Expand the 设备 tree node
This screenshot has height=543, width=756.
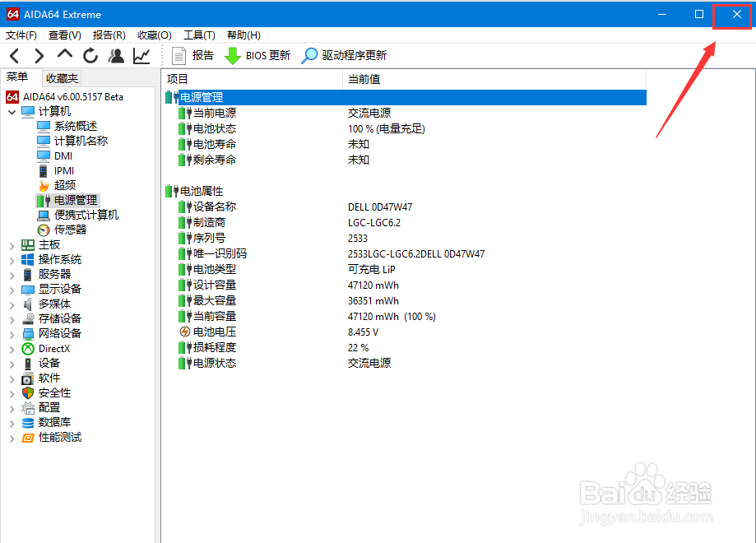pos(12,364)
